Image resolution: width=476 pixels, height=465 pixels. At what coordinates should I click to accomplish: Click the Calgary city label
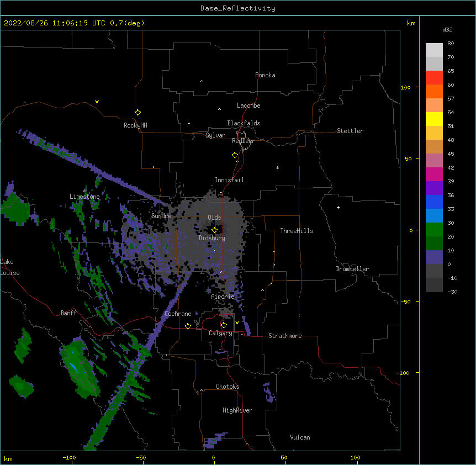[221, 333]
